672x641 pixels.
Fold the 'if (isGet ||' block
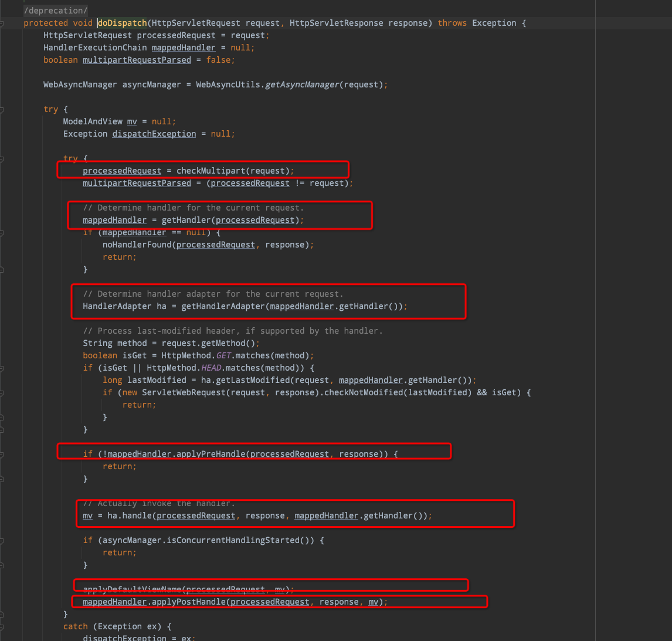point(2,368)
